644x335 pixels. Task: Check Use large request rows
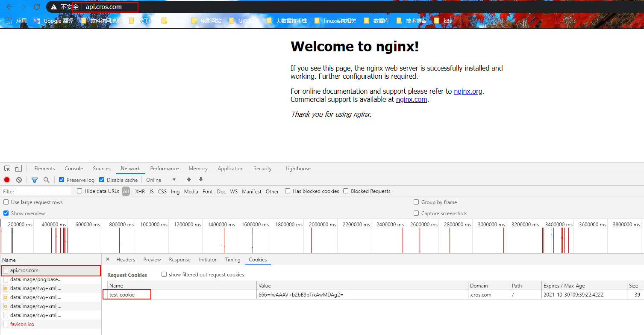(x=6, y=202)
